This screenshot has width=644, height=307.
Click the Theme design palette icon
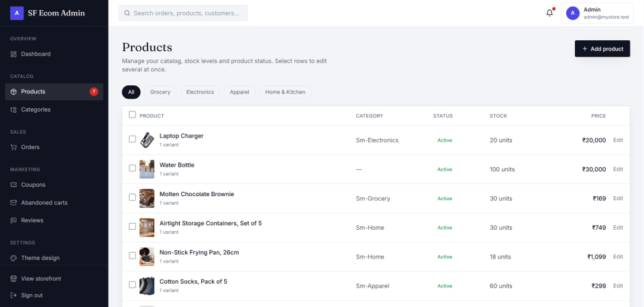pos(13,258)
